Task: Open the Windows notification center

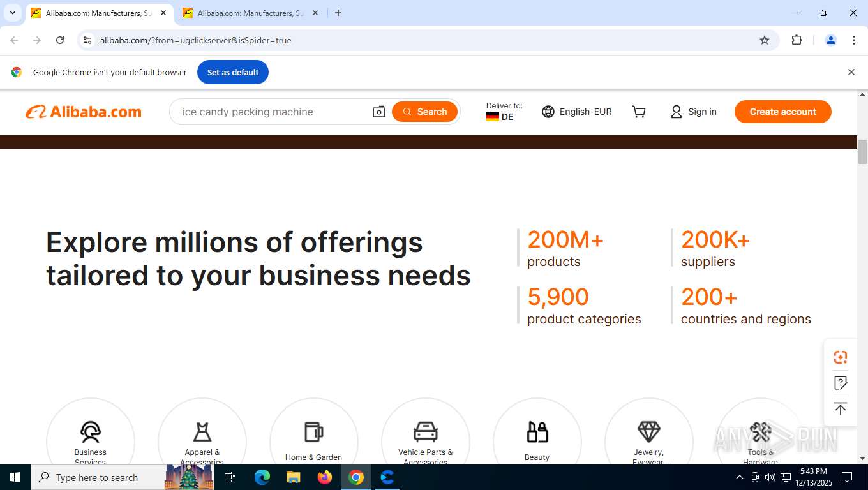Action: [x=847, y=477]
